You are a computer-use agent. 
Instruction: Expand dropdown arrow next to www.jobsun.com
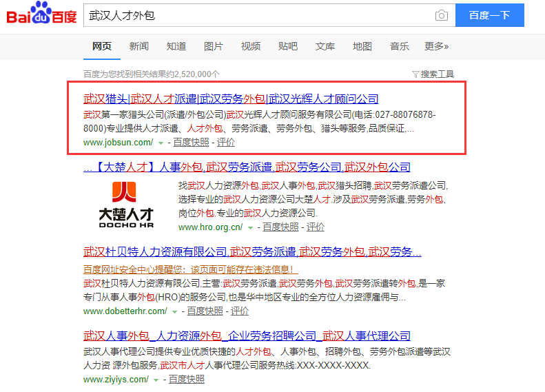pos(161,143)
